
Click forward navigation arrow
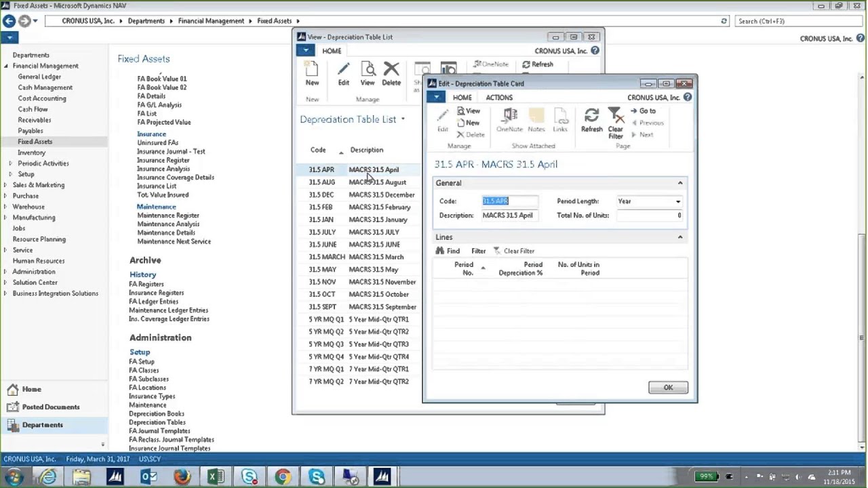[25, 21]
